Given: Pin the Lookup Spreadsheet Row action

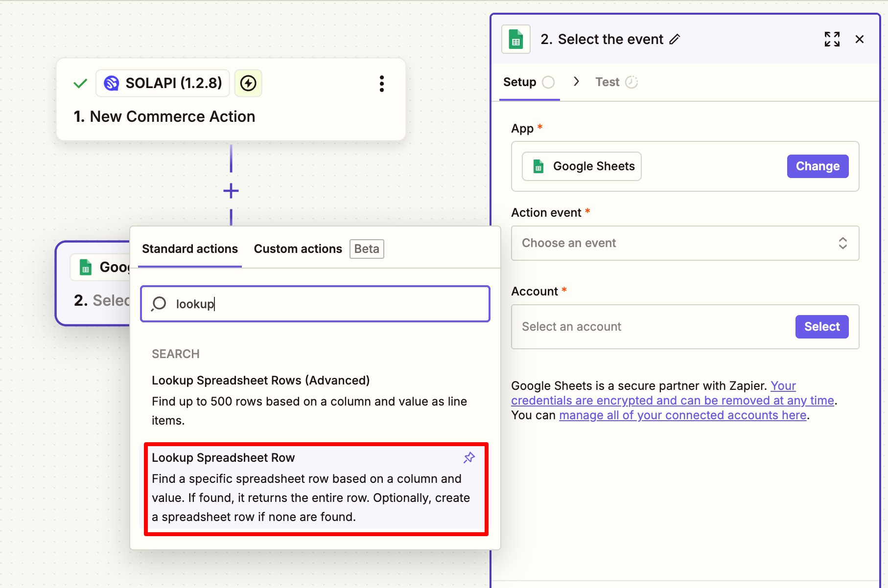Looking at the screenshot, I should (469, 457).
